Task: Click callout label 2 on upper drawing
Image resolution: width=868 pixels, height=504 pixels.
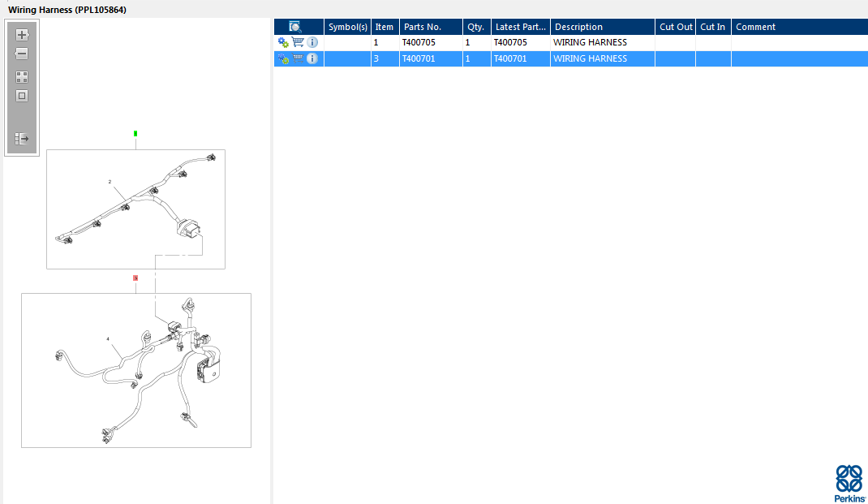Action: (110, 182)
